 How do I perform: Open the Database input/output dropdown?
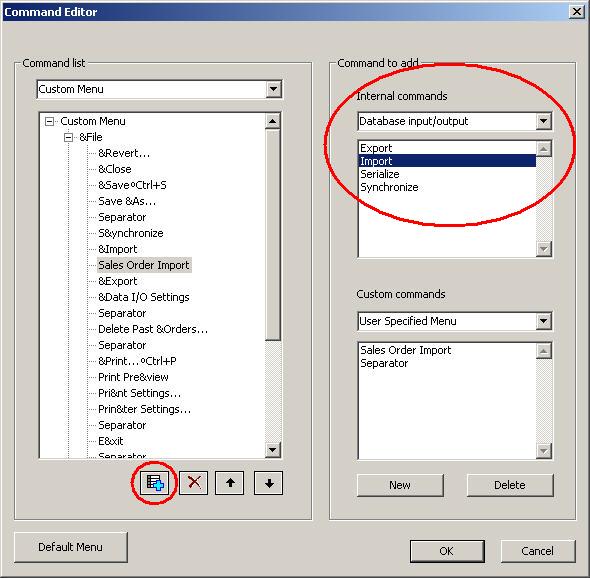coord(543,121)
